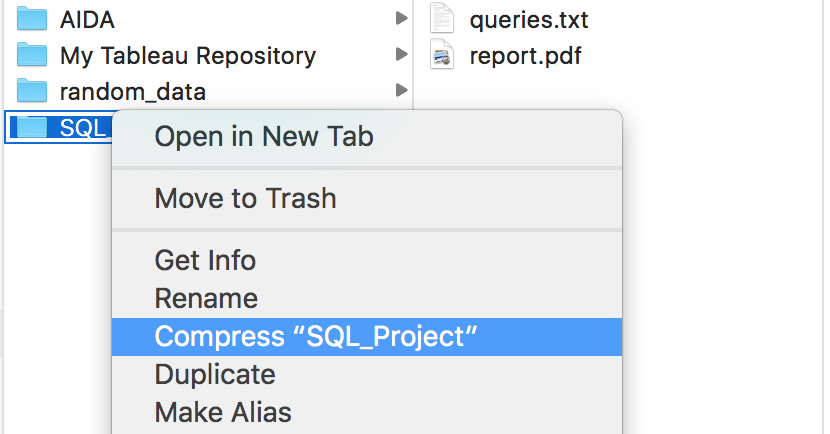Click the AIDA folder icon
The image size is (830, 434).
[x=33, y=18]
